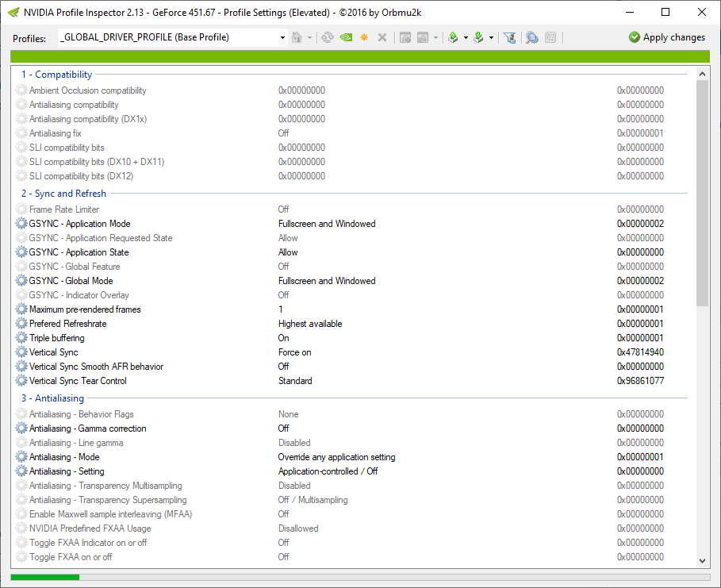Open the Profiles combo box dropdown

click(x=282, y=37)
